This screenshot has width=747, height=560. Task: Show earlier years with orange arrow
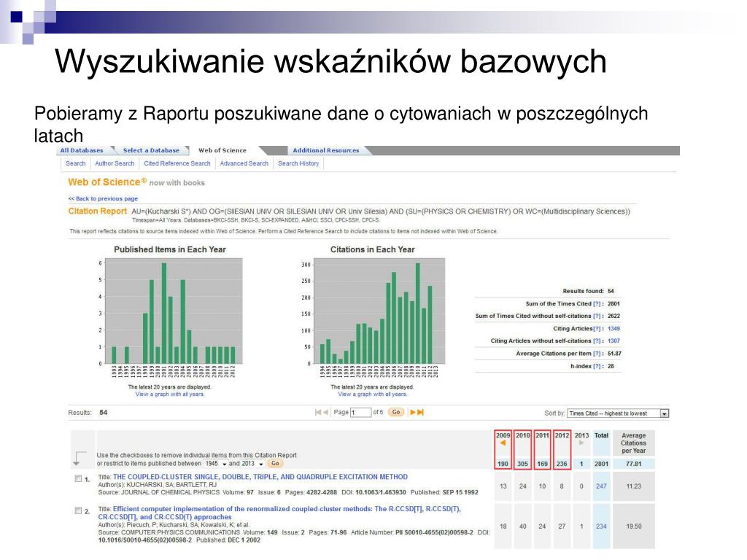503,443
